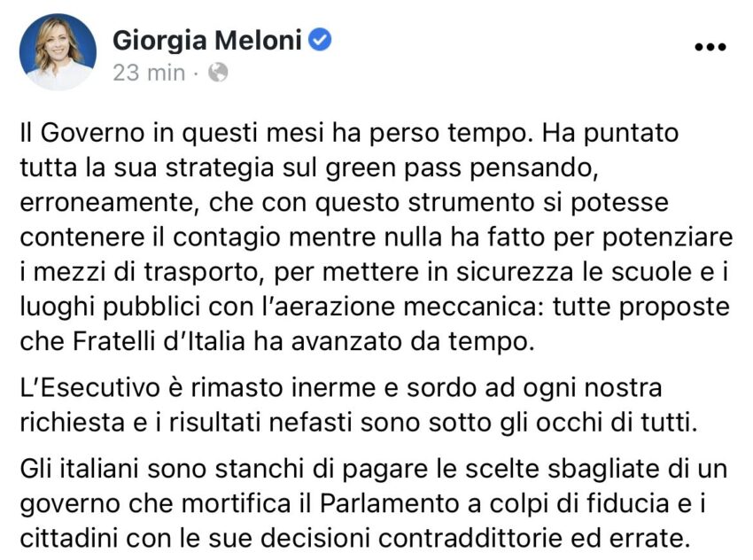
Task: Click the line starting 'i mezzi di trasporto'
Action: [374, 272]
